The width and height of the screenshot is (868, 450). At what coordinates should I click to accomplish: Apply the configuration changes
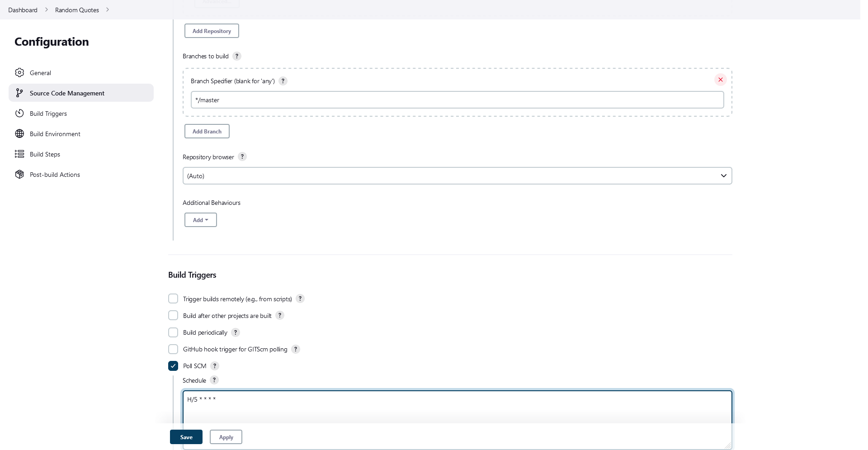coord(226,437)
